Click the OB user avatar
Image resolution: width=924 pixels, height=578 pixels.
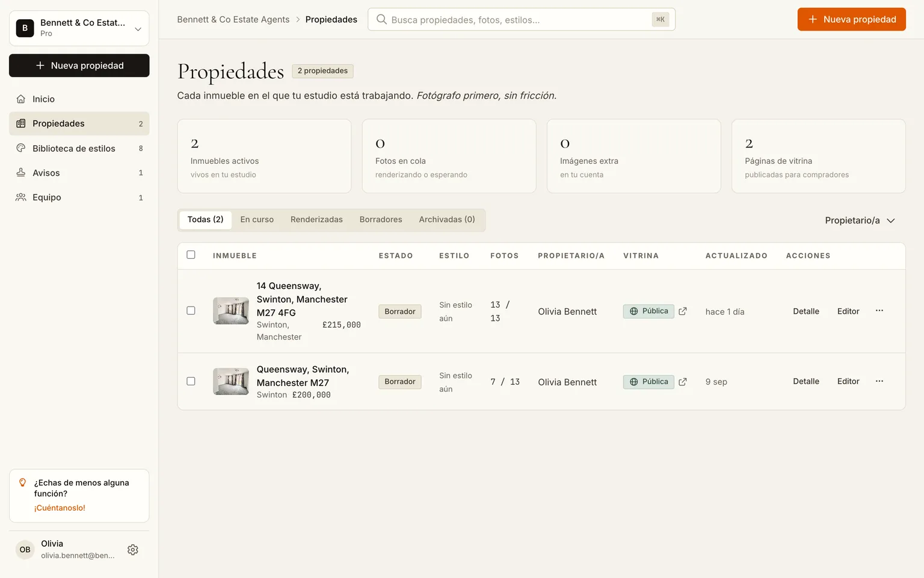pyautogui.click(x=25, y=550)
